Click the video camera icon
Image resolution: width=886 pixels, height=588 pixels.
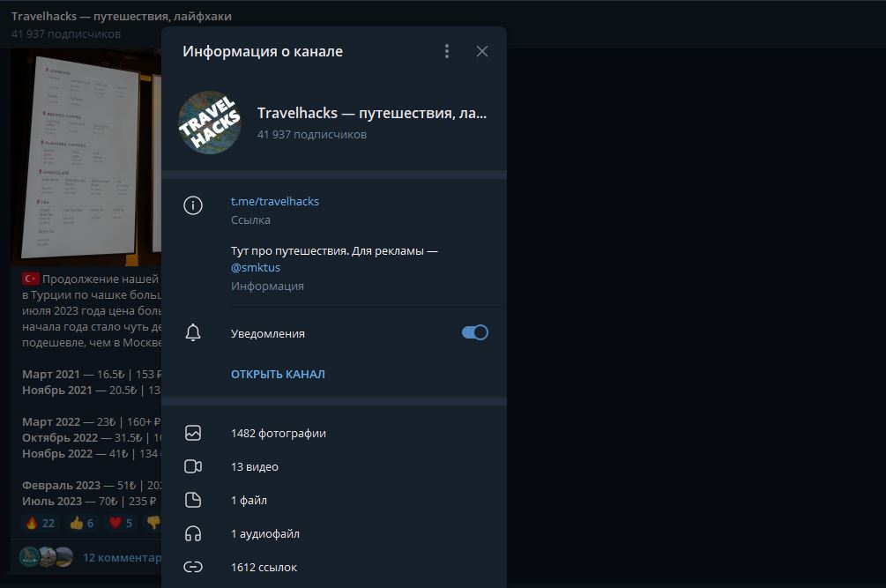(x=193, y=466)
